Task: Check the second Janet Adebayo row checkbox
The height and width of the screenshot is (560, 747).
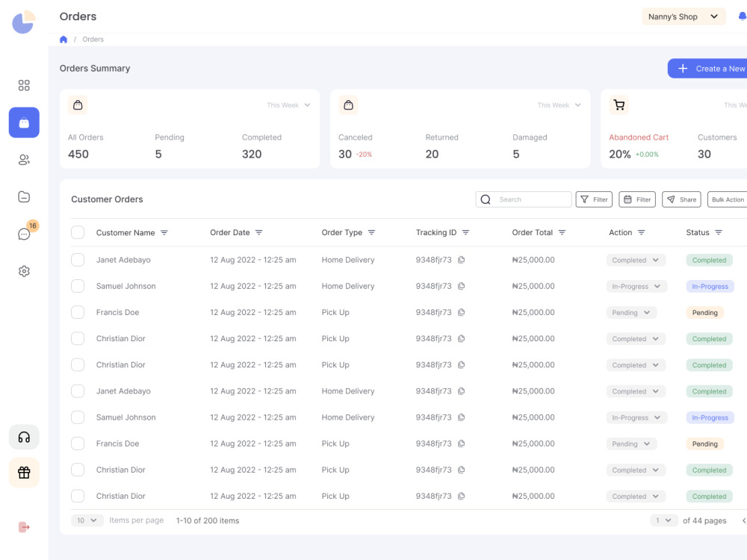Action: [x=78, y=391]
